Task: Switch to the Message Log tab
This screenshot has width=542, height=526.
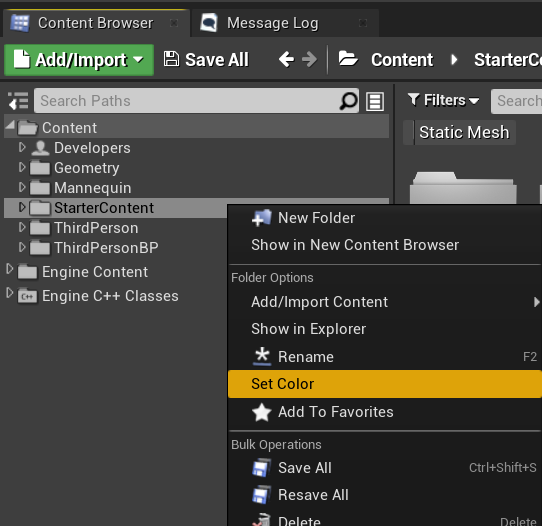Action: click(x=285, y=23)
